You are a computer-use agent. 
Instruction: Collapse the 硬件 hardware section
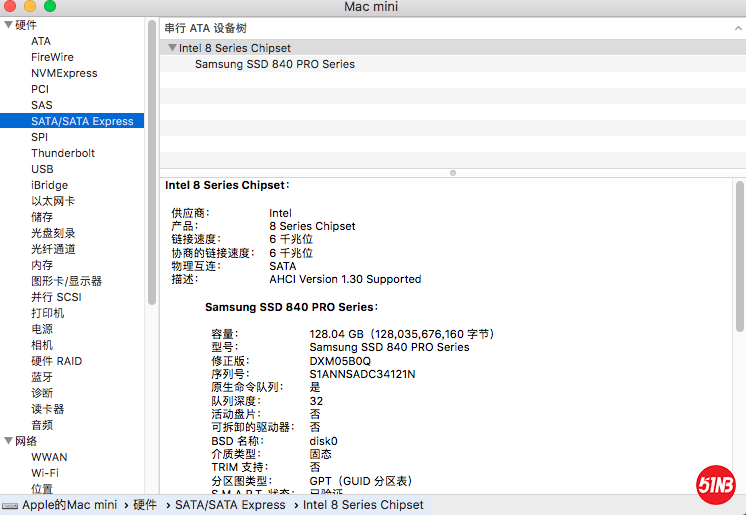(x=8, y=25)
